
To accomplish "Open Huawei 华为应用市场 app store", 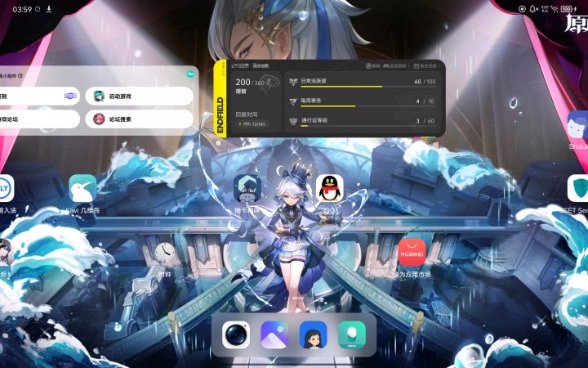I will pos(412,253).
